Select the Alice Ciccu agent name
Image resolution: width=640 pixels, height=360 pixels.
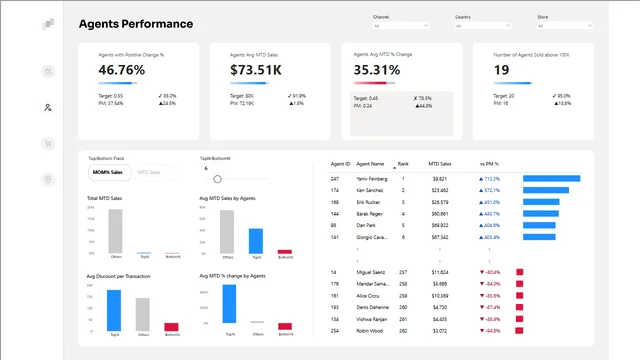point(368,296)
